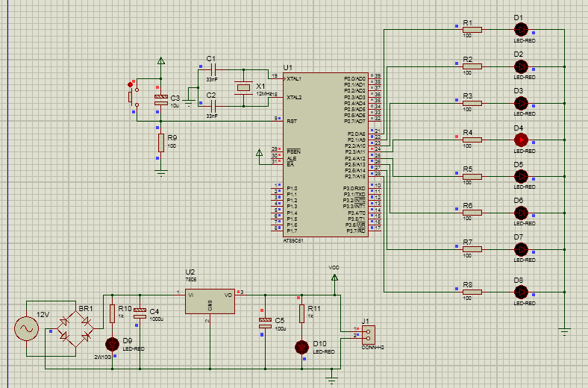Select the 1000u capacitor C4
The width and height of the screenshot is (588, 388).
click(140, 316)
